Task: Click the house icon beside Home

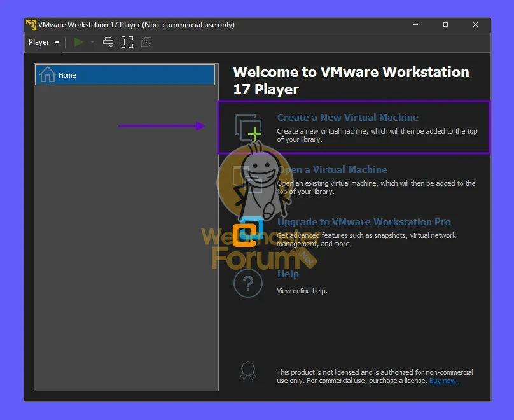Action: (48, 74)
